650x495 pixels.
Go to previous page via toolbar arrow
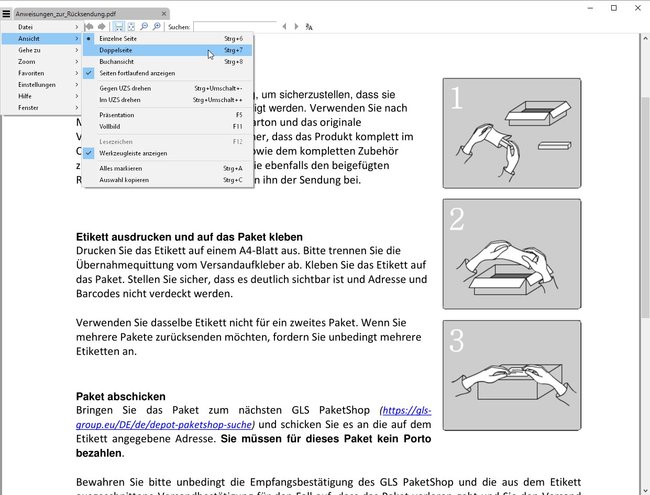tap(89, 27)
